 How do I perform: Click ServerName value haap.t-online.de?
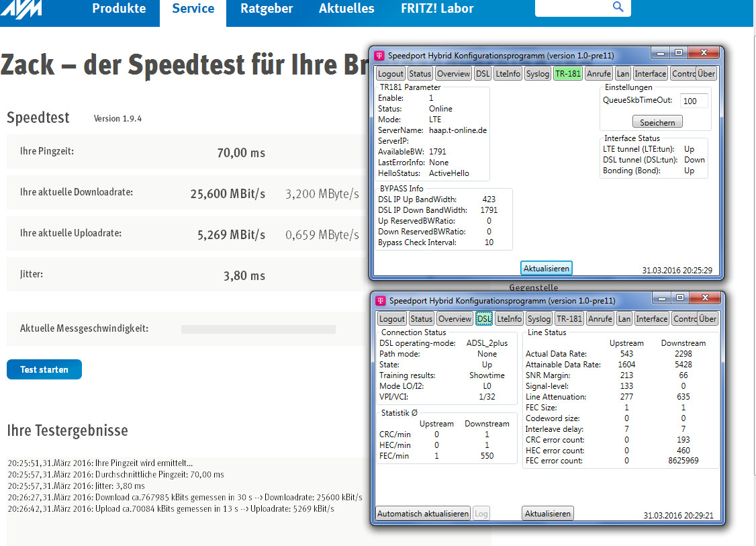click(x=458, y=130)
